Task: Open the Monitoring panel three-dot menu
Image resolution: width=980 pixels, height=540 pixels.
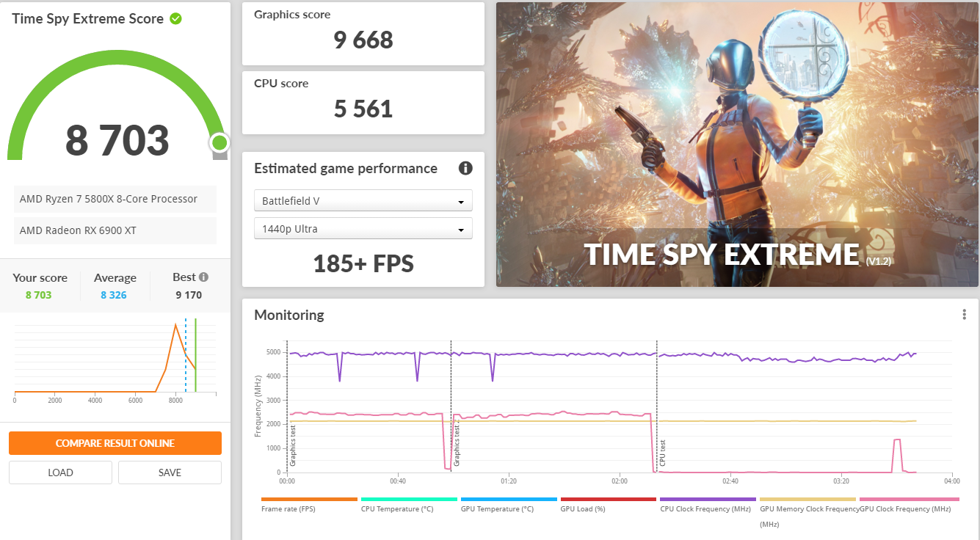Action: point(965,315)
